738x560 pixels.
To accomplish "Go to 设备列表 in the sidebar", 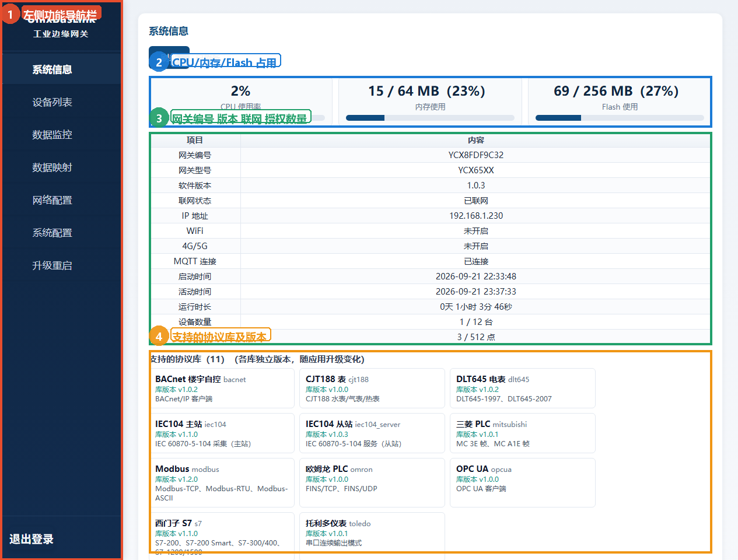I will (x=62, y=102).
